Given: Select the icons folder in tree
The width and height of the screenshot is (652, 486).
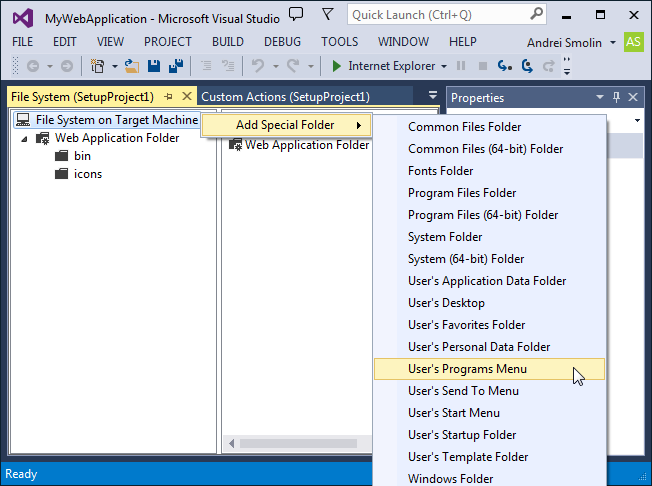Looking at the screenshot, I should click(88, 174).
